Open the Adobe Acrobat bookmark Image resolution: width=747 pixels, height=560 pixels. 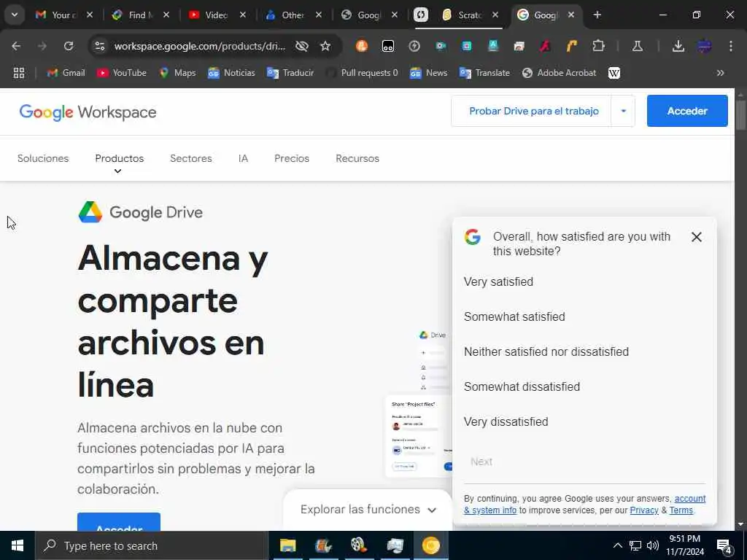coord(560,73)
